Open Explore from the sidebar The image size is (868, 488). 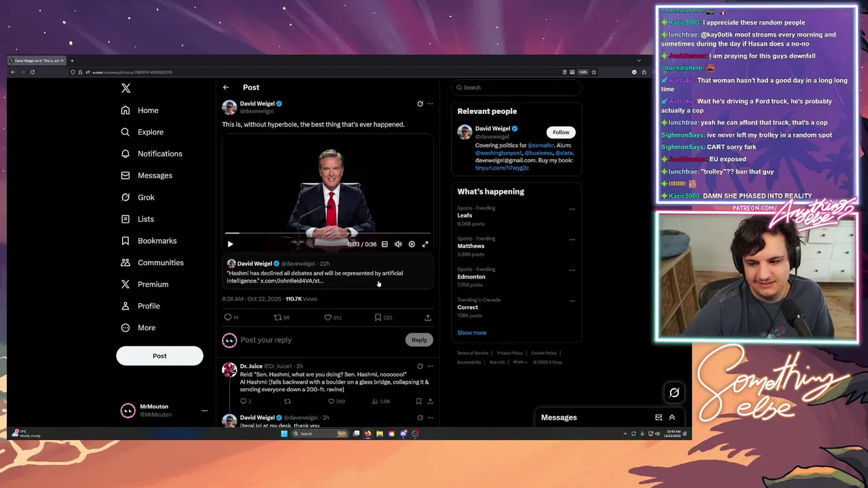point(142,132)
